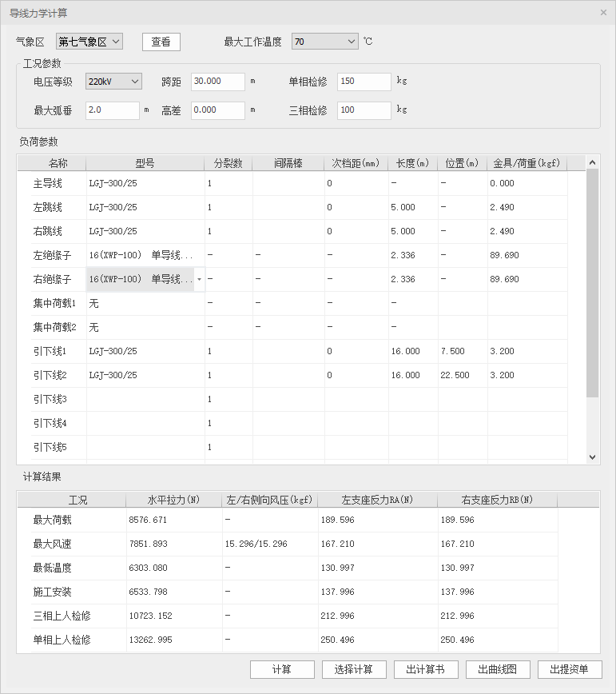Open the 气象区 dropdown
The height and width of the screenshot is (694, 616).
pyautogui.click(x=89, y=42)
